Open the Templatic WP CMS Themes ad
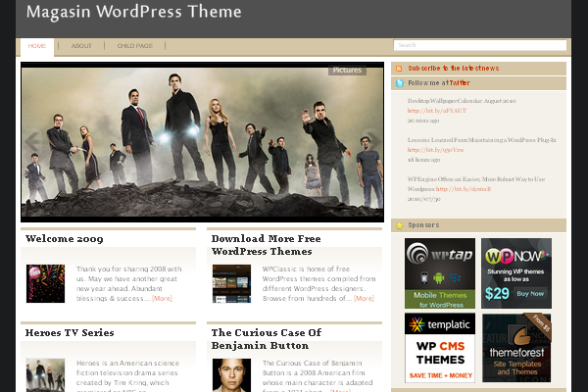Screen dimensions: 588x392 click(440, 348)
